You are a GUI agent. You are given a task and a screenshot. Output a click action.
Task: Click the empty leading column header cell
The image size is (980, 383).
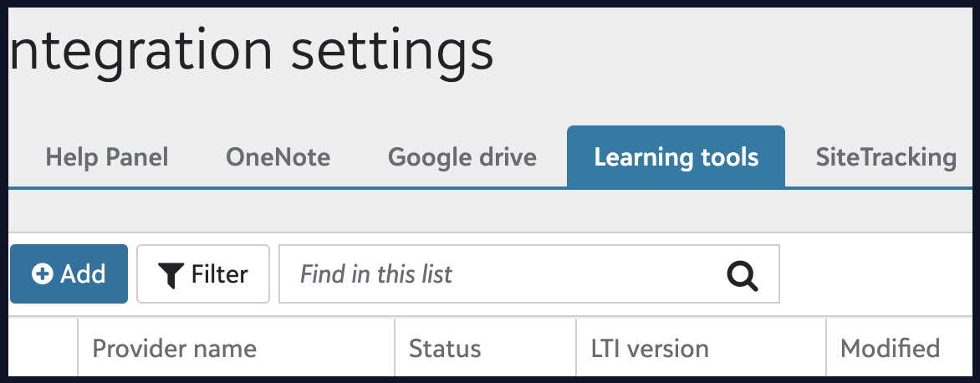click(43, 348)
